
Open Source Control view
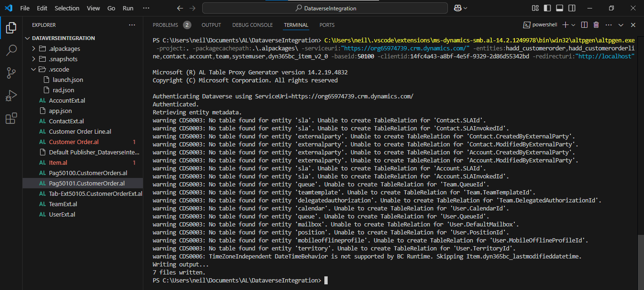tap(11, 73)
